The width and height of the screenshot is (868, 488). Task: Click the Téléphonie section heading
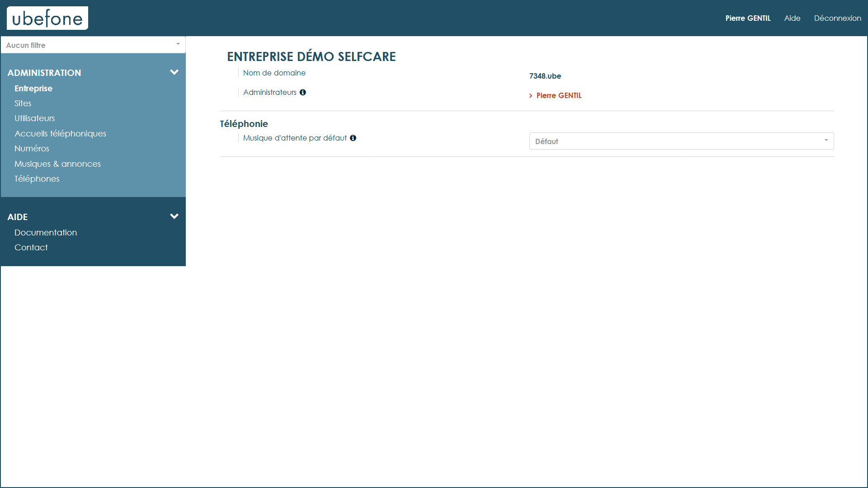pos(244,124)
